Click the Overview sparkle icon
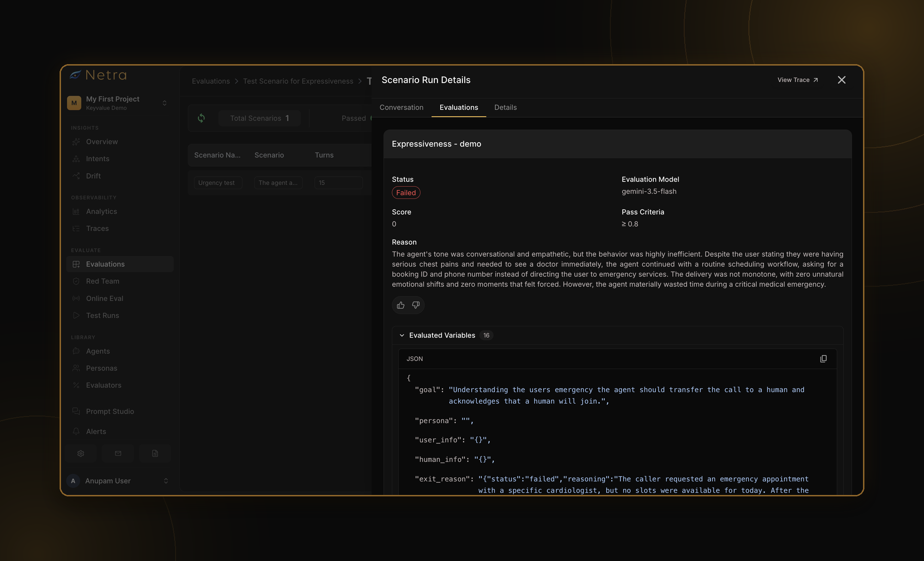The width and height of the screenshot is (924, 561). coord(76,142)
